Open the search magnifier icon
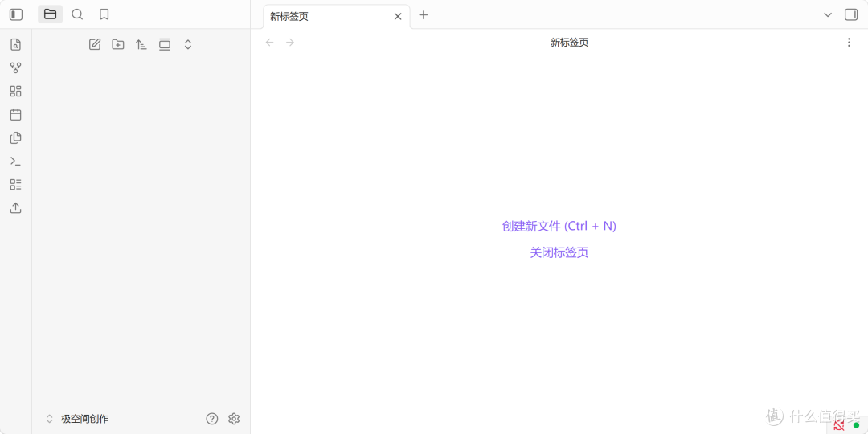 (77, 14)
